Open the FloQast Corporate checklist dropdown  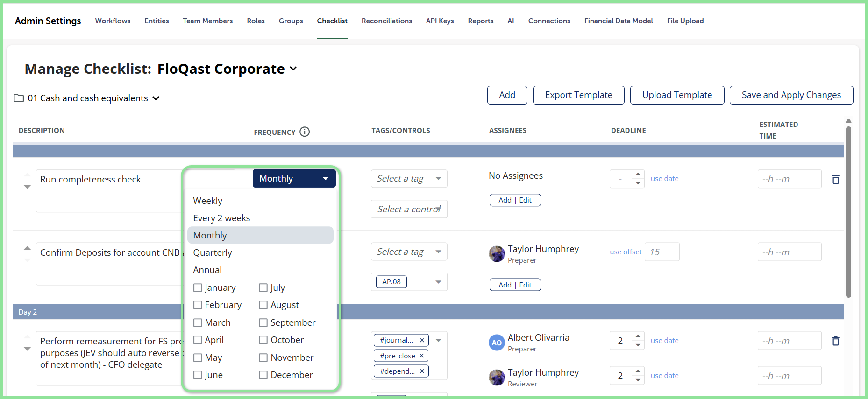293,69
